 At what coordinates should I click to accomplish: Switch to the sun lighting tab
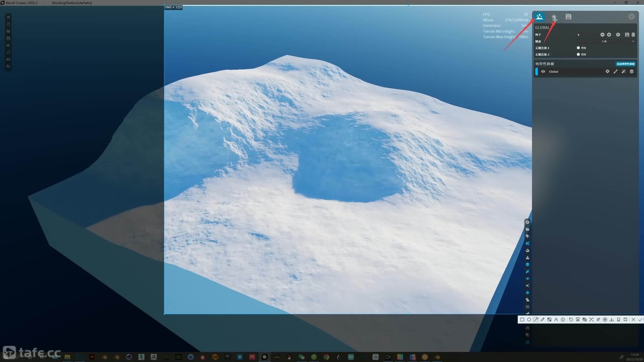point(554,17)
